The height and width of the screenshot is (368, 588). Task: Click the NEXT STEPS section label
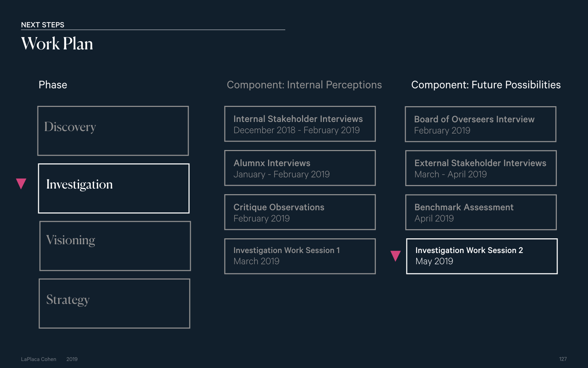[43, 25]
